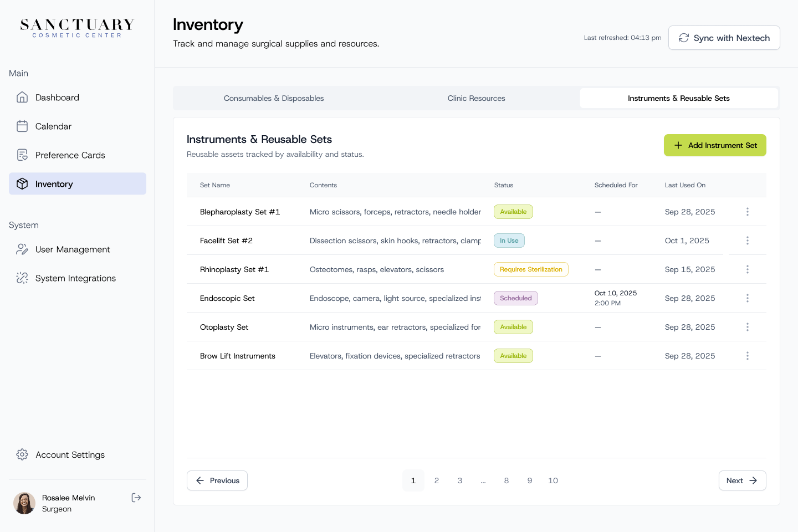Image resolution: width=798 pixels, height=532 pixels.
Task: Click Available badge for Otoplasty Set
Action: [x=513, y=327]
